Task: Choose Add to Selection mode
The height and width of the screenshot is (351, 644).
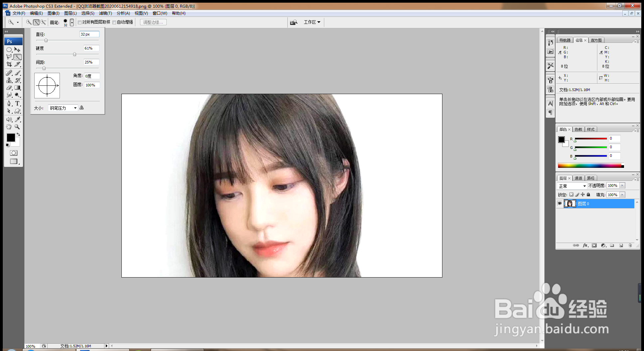Action: (x=36, y=22)
